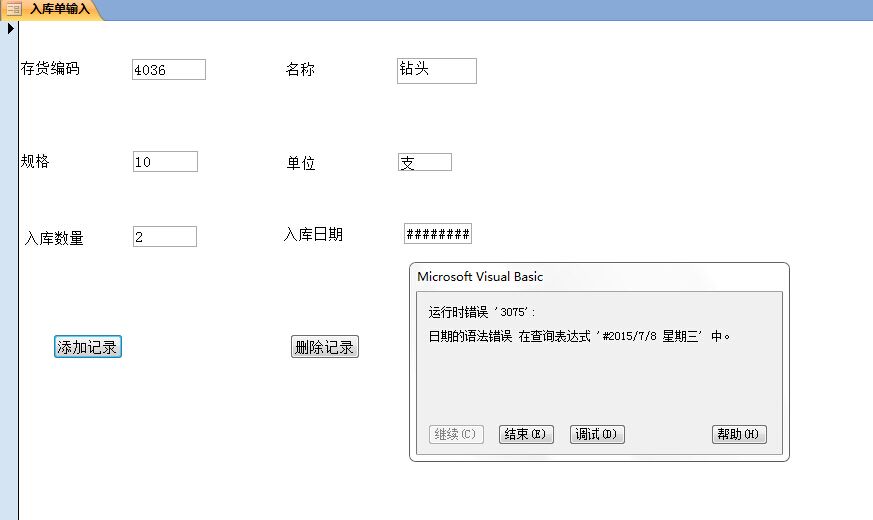Viewport: 873px width, 520px height.
Task: Click the 日期的语法错误 error message line
Action: pos(579,336)
